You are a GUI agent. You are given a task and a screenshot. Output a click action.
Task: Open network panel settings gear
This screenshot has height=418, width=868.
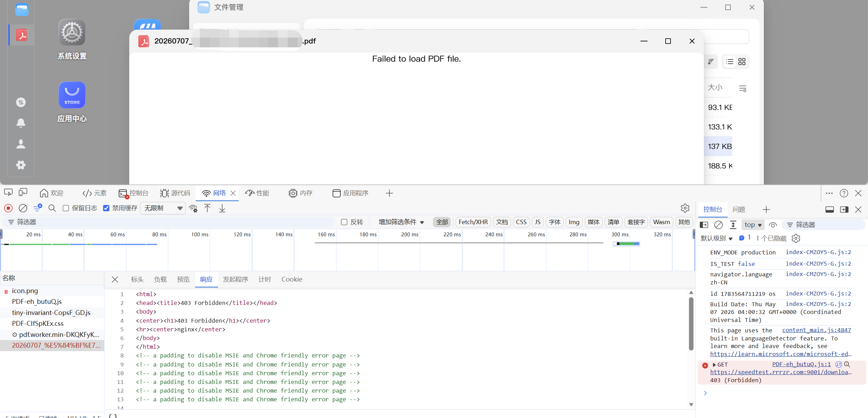685,208
